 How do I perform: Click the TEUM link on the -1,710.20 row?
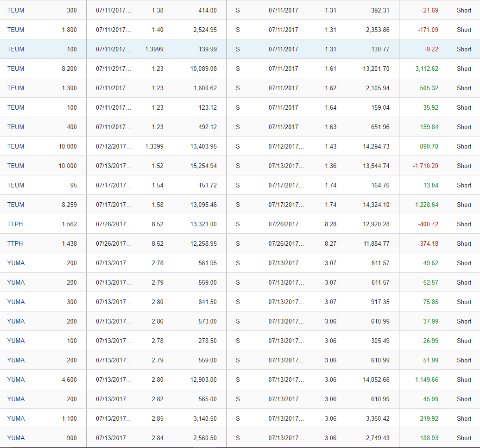point(16,166)
